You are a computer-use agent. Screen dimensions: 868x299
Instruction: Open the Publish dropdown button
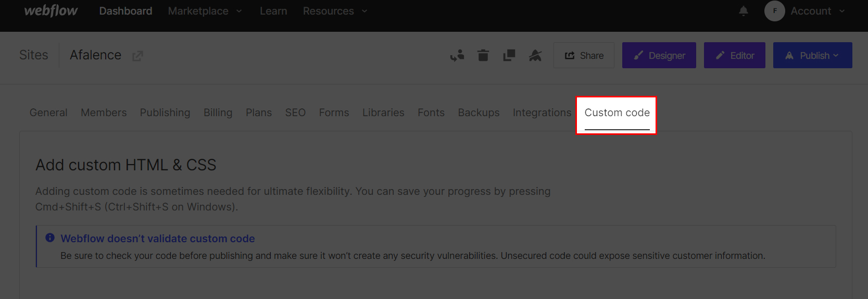(x=813, y=55)
